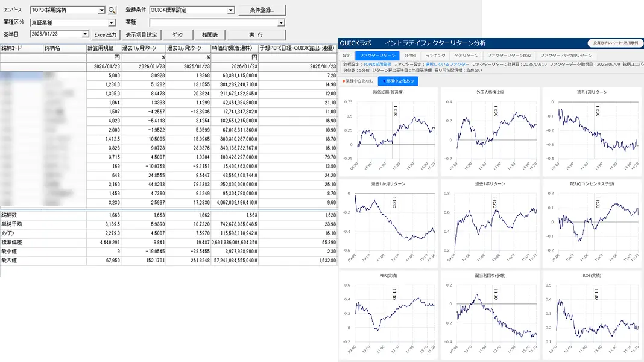644x362 pixels.
Task: Switch to the 設定 tab
Action: click(x=347, y=56)
